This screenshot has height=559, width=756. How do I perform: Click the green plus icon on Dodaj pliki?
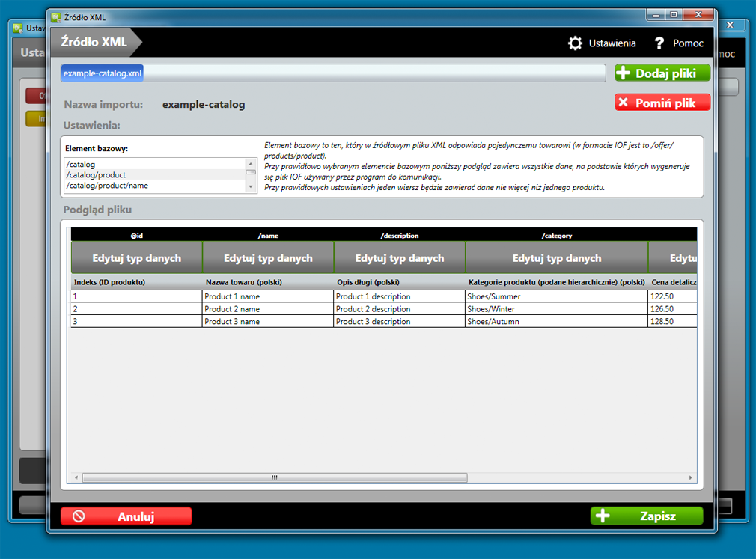[624, 73]
